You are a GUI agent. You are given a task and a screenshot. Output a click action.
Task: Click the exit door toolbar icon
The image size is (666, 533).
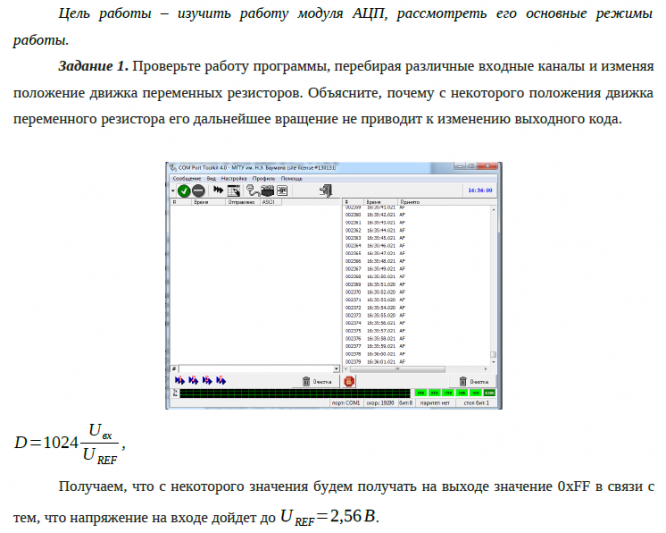pyautogui.click(x=326, y=191)
